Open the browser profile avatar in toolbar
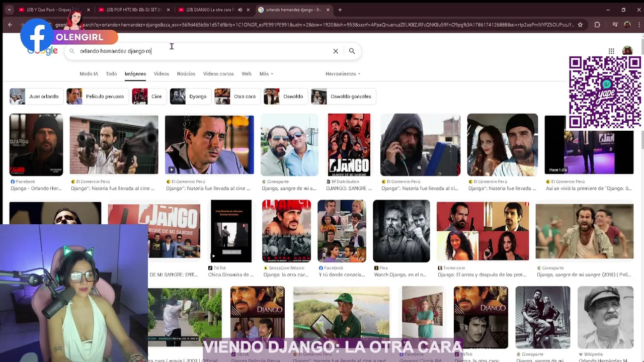Image resolution: width=644 pixels, height=362 pixels. (627, 25)
